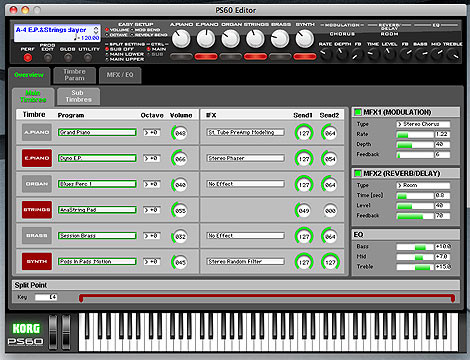470x360 pixels.
Task: Select the SUB OFF split setting radio
Action: pos(107,49)
